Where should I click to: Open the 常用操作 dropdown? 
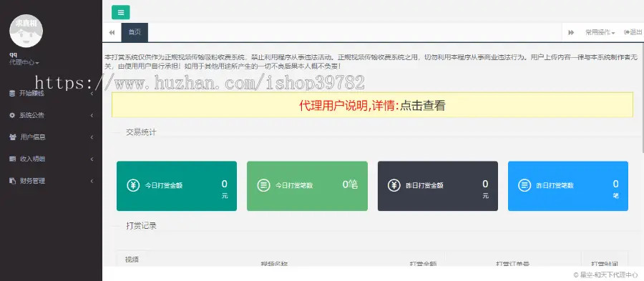(600, 32)
